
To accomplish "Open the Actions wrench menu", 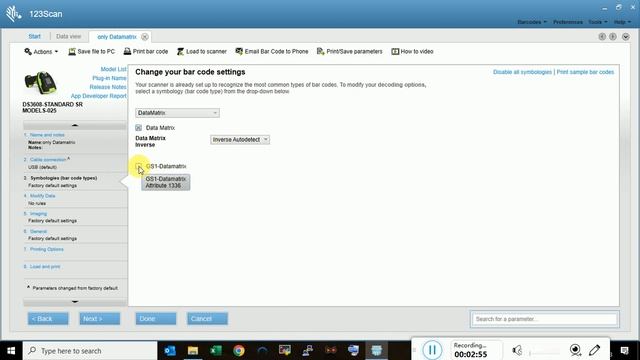I will pos(41,52).
